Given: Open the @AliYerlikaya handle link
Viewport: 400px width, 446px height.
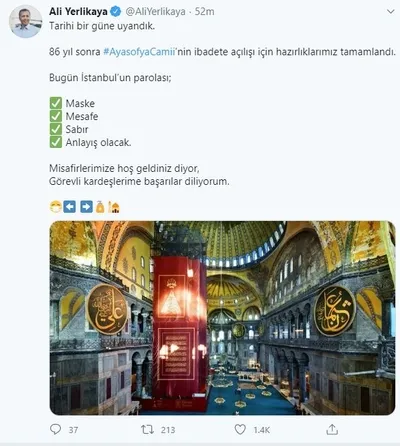Looking at the screenshot, I should [x=155, y=12].
